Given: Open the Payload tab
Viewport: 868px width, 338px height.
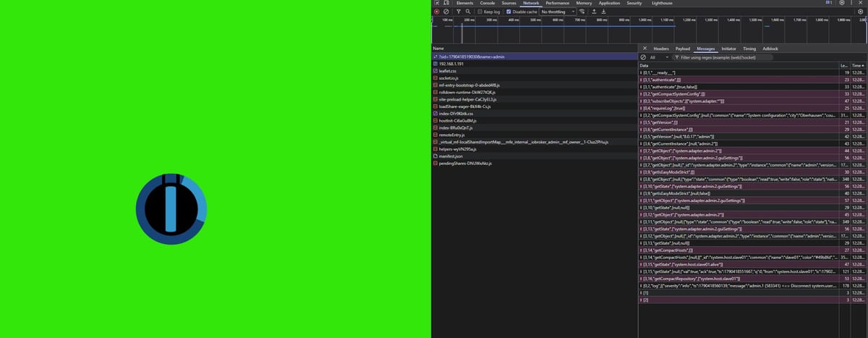Looking at the screenshot, I should (683, 48).
